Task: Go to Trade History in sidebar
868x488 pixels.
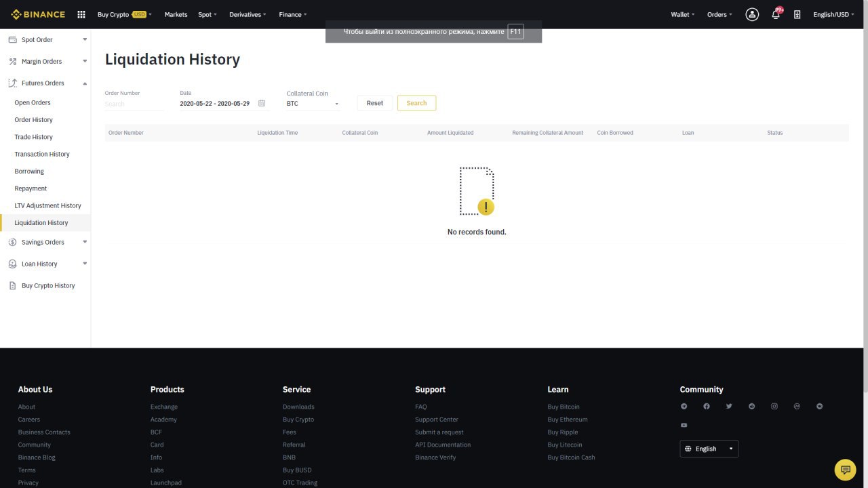Action: pos(33,137)
